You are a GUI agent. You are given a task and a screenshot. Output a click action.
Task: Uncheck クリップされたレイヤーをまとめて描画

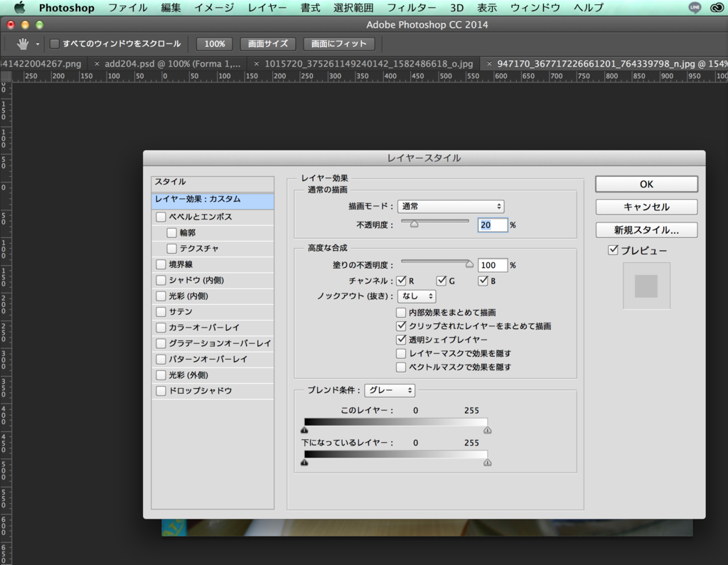(x=401, y=326)
